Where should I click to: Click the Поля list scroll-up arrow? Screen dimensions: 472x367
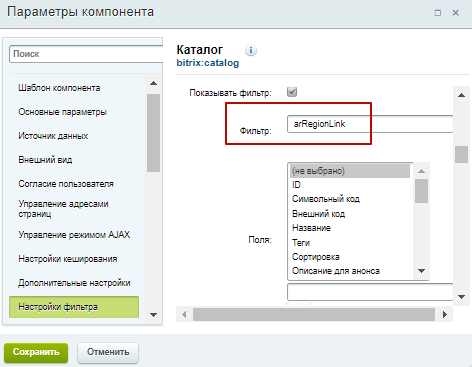click(421, 171)
